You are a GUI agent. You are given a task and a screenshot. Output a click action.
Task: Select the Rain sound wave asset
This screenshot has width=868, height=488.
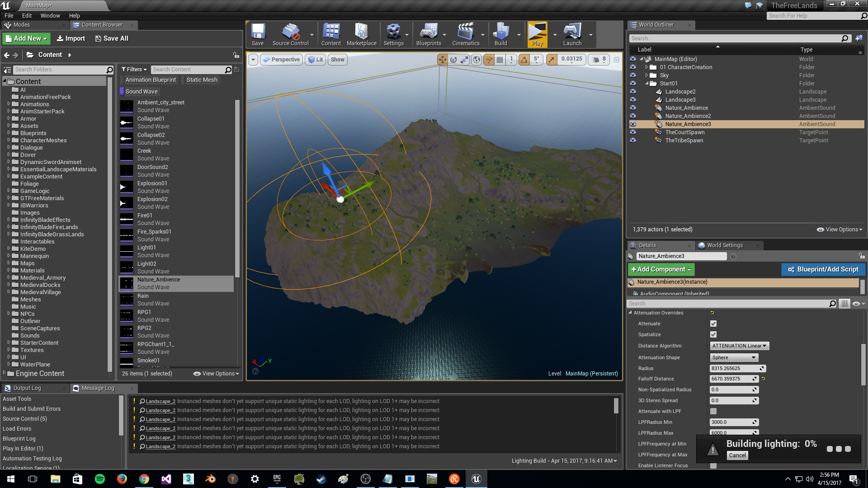pyautogui.click(x=176, y=300)
